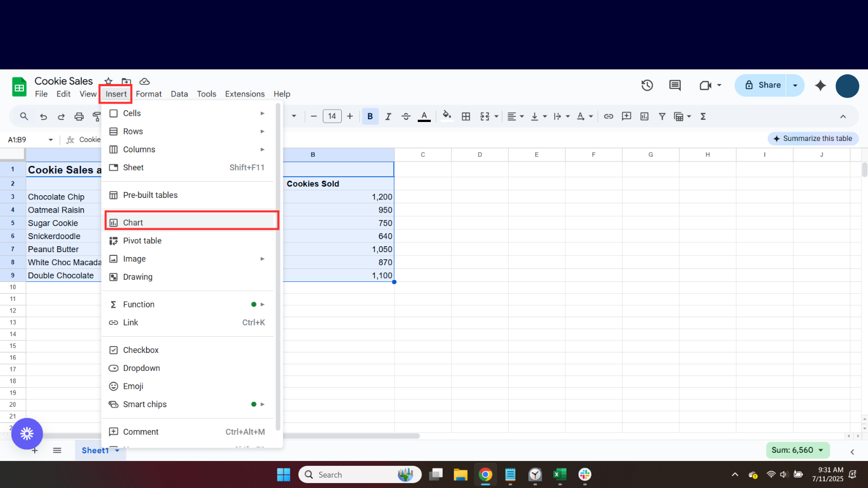Star the Cookie Sales document
This screenshot has width=868, height=488.
pos(108,81)
